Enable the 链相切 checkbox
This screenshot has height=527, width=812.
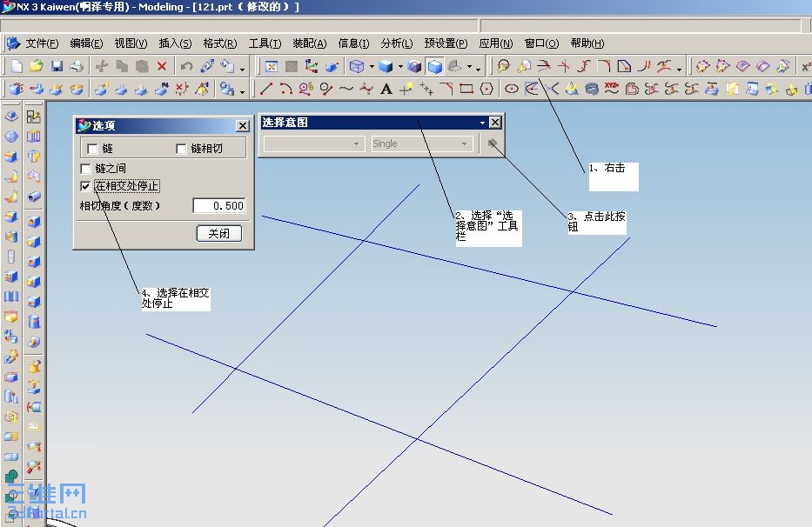point(181,149)
